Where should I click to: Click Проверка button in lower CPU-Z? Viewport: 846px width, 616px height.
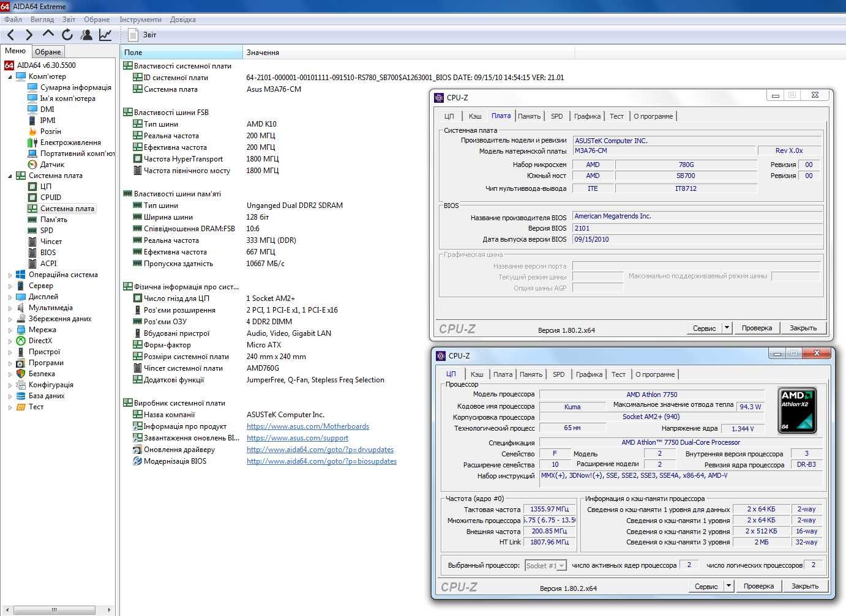point(758,586)
